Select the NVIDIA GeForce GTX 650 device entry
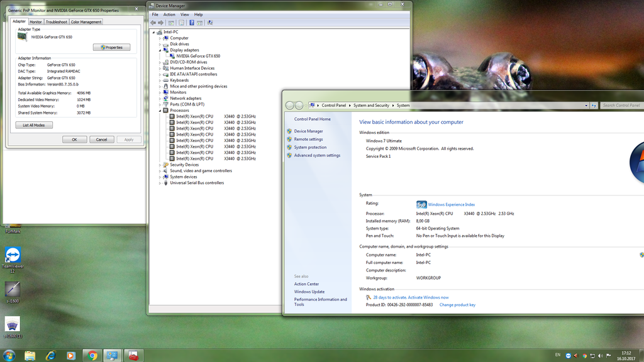The image size is (644, 362). coord(198,56)
